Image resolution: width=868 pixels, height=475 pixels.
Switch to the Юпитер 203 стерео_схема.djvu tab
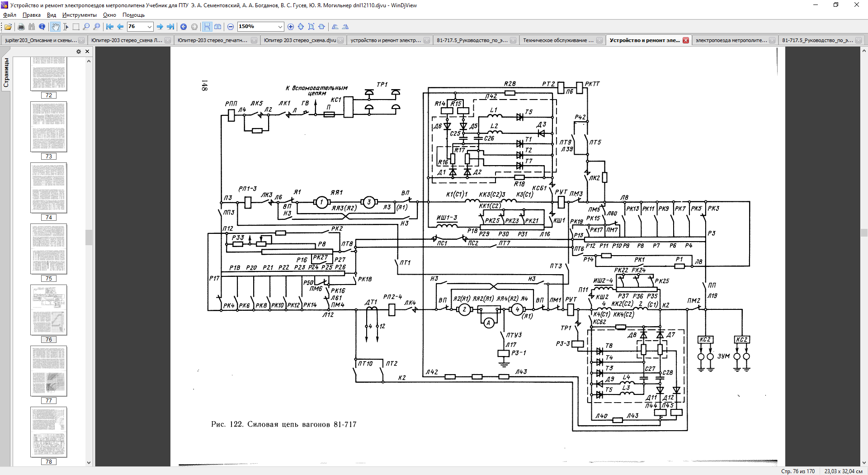coord(300,40)
